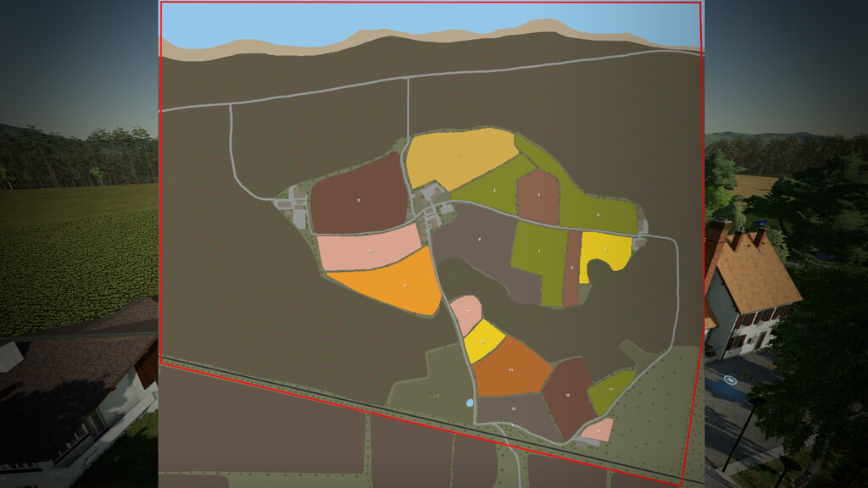Click the field 15 number marker
The image size is (868, 488).
click(513, 408)
